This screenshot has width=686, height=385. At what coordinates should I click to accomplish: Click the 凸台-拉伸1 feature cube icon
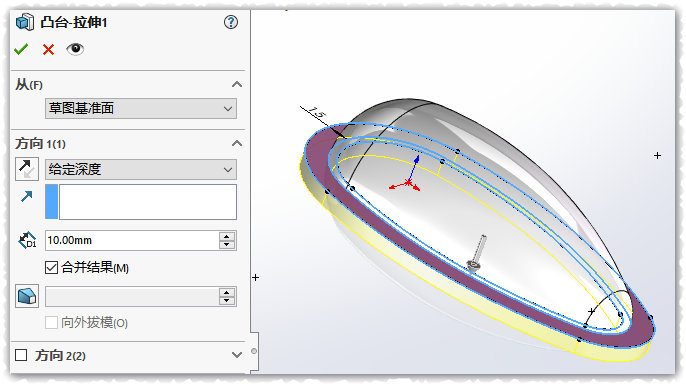(25, 22)
